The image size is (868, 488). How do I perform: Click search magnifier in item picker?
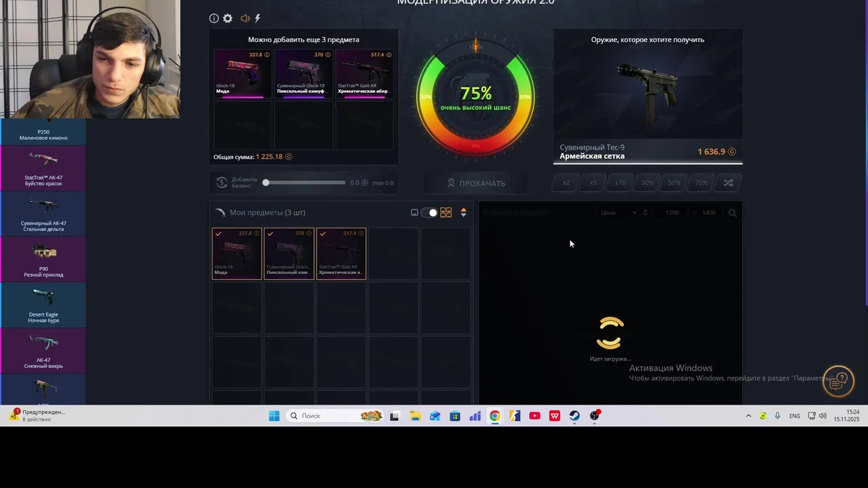click(x=732, y=213)
